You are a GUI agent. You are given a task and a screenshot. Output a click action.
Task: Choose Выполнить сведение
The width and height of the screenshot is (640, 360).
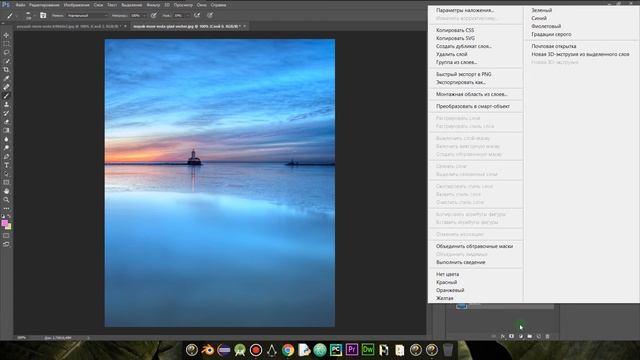[460, 262]
